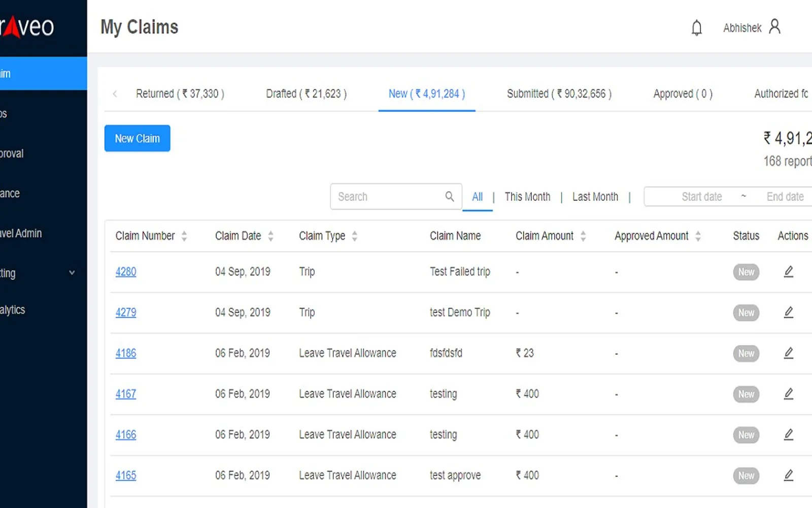Switch to the Approved tab
The height and width of the screenshot is (508, 812).
pyautogui.click(x=683, y=94)
